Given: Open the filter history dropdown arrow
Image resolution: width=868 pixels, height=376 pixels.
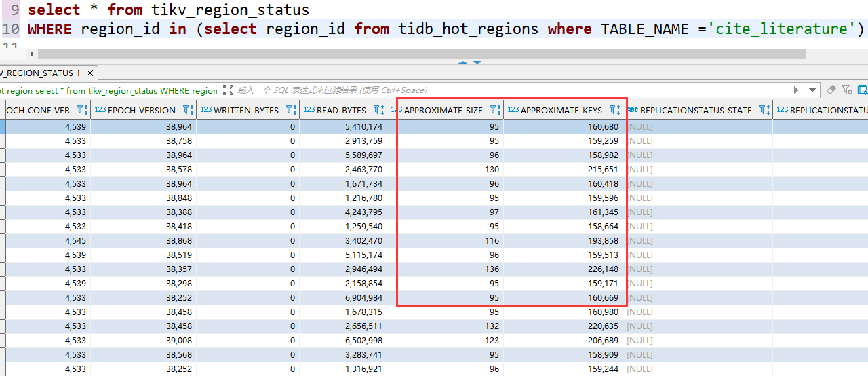Looking at the screenshot, I should tap(812, 90).
